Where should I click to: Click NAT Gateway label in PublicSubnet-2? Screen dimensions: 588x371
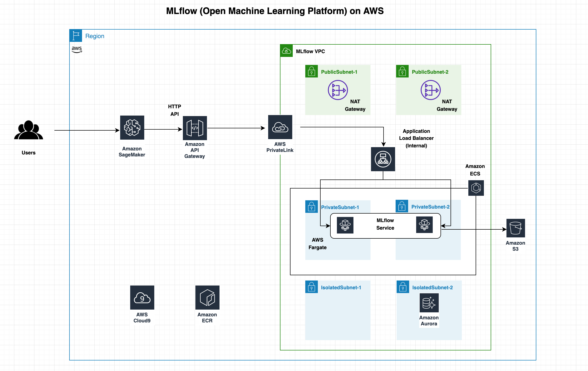click(x=447, y=105)
